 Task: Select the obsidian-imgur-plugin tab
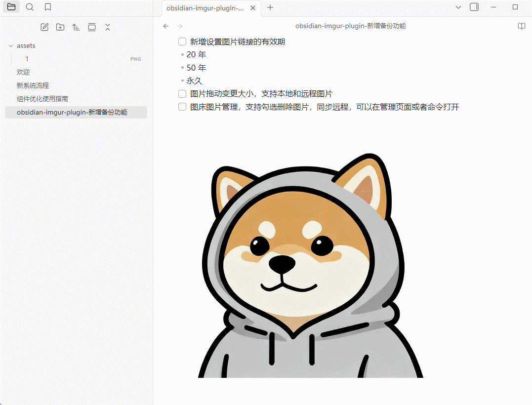[x=205, y=8]
